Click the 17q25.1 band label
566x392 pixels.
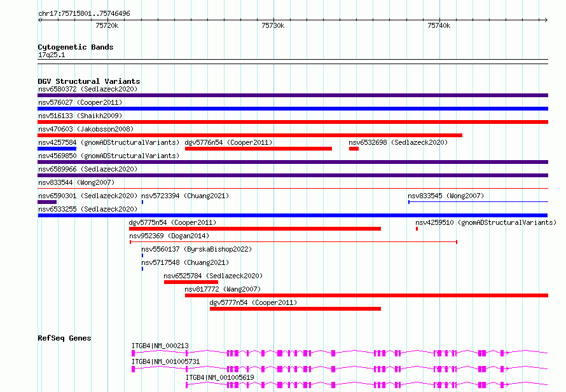52,55
